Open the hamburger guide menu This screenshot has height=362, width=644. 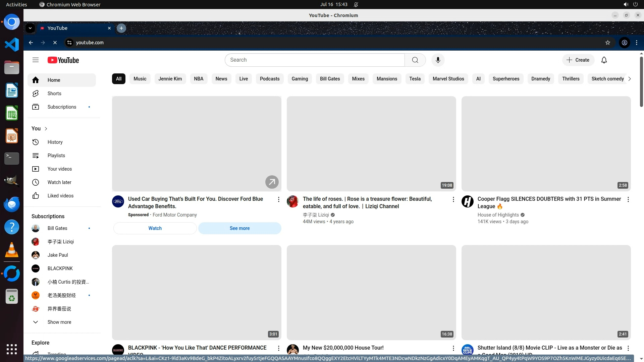tap(36, 60)
